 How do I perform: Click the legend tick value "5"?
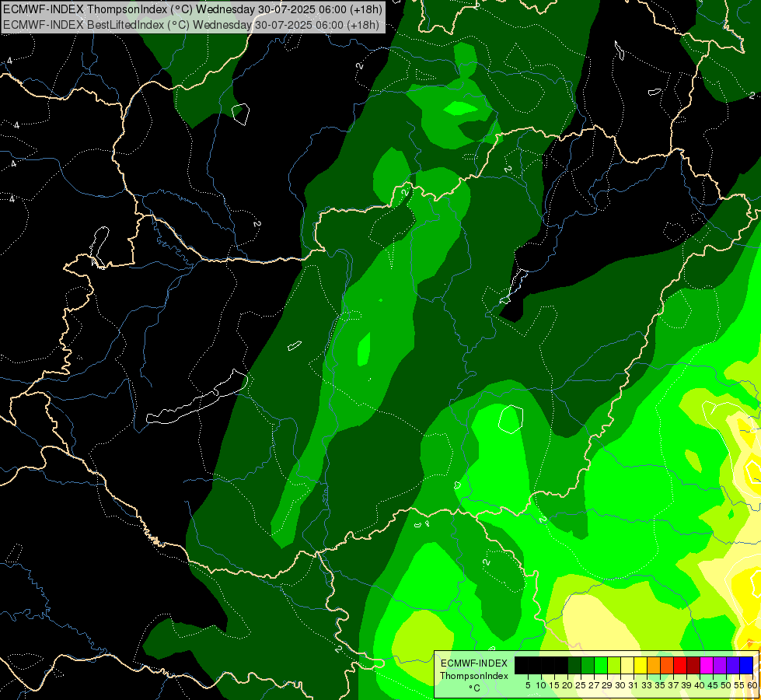(x=528, y=685)
